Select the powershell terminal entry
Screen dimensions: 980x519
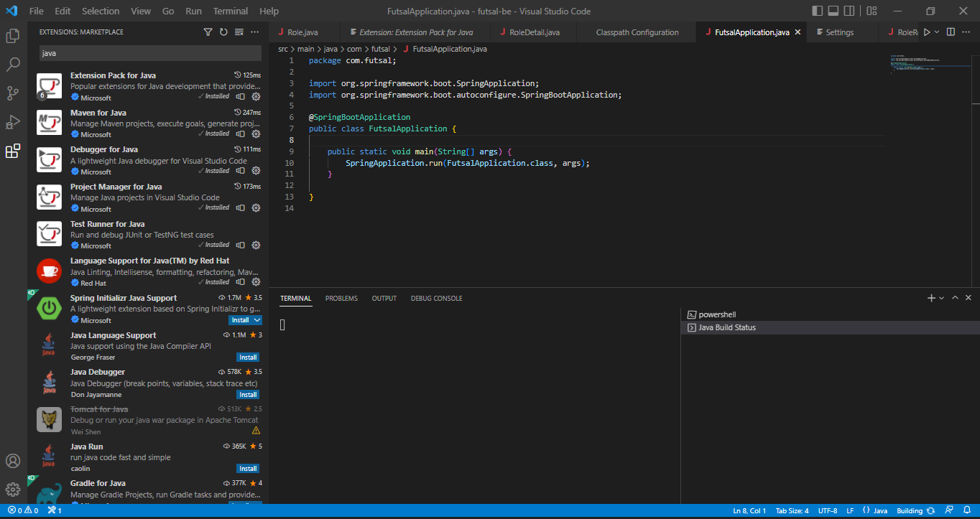(x=830, y=314)
